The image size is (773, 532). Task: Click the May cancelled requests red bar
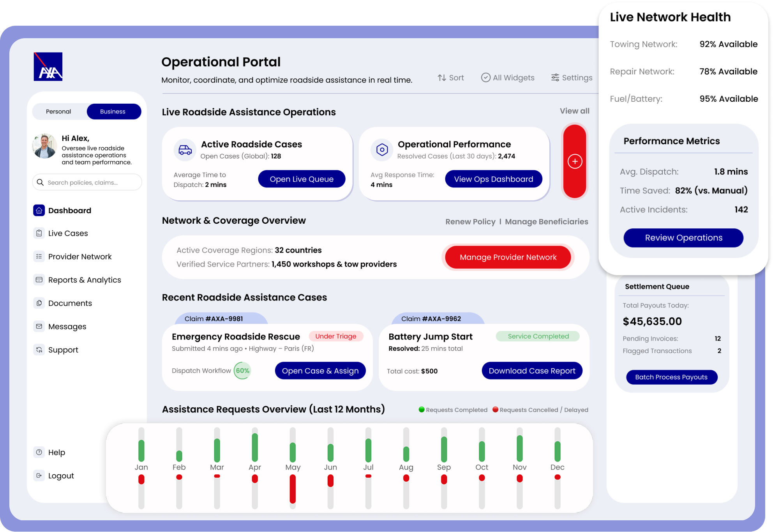(293, 489)
